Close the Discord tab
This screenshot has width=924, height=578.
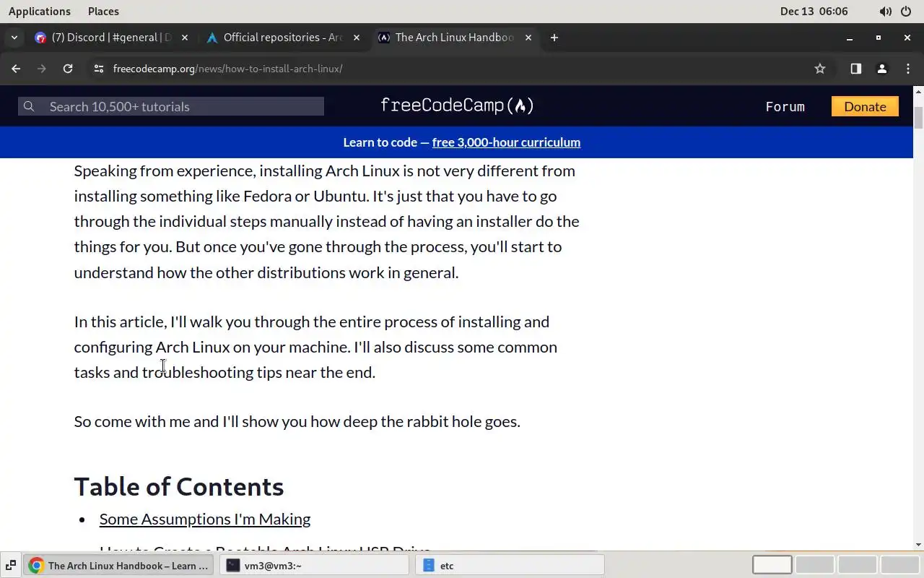(185, 38)
